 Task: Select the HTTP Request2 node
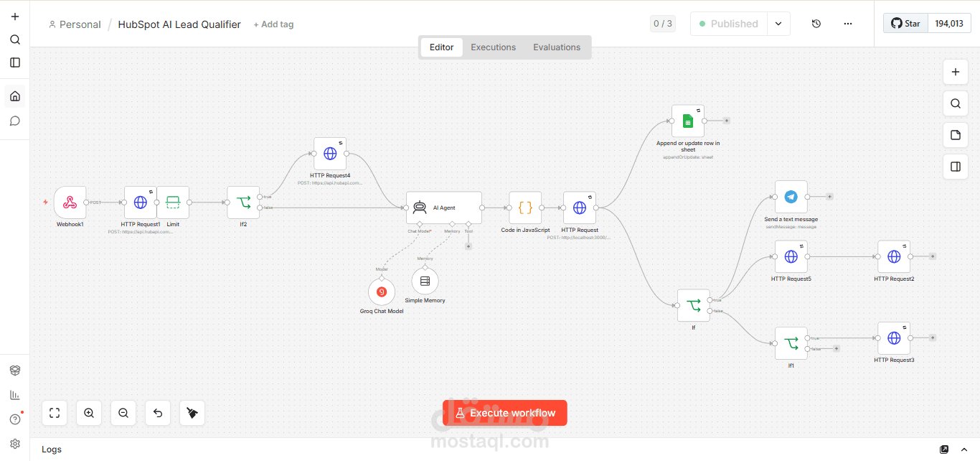[894, 256]
